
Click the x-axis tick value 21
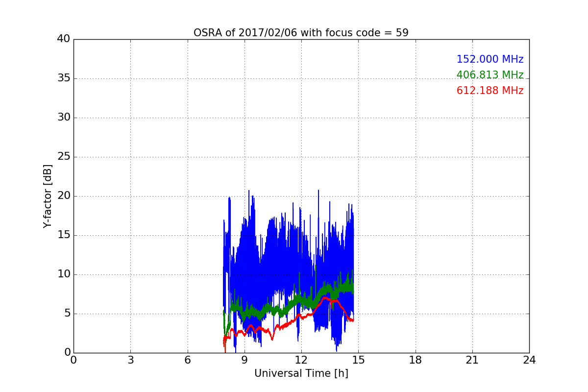click(x=472, y=360)
